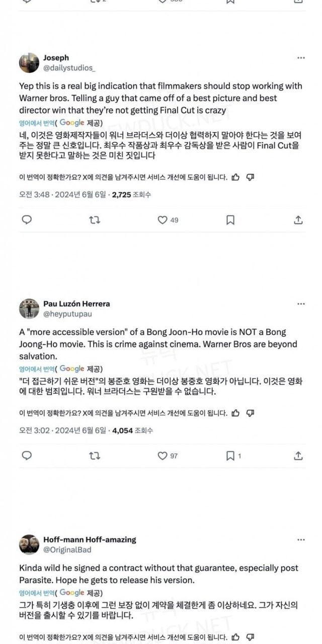The height and width of the screenshot is (644, 322).
Task: Bookmark Pau Luzón Herrera's tweet
Action: click(230, 456)
